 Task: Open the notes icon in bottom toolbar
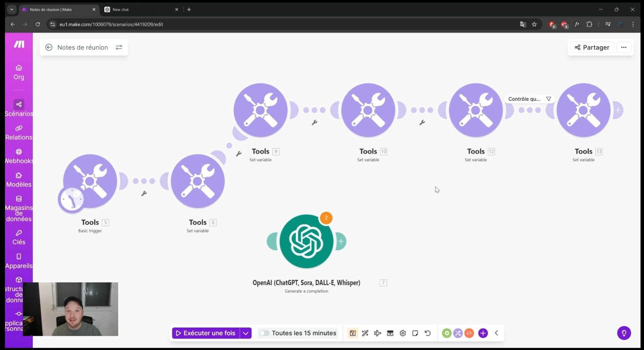click(x=415, y=333)
